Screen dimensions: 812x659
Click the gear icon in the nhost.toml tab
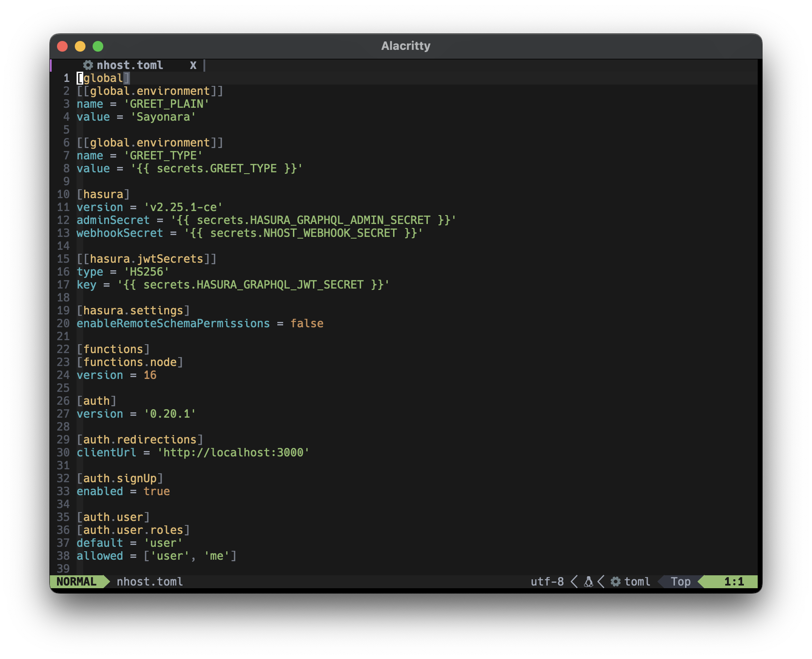(88, 65)
